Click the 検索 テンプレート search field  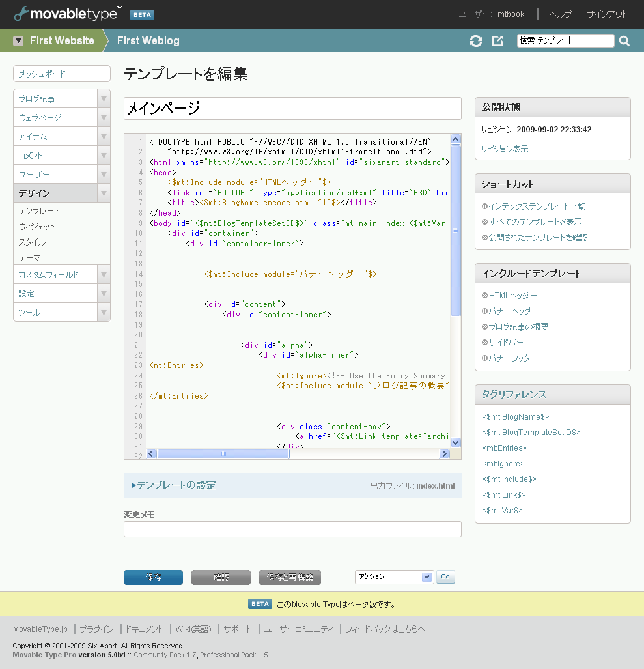565,40
